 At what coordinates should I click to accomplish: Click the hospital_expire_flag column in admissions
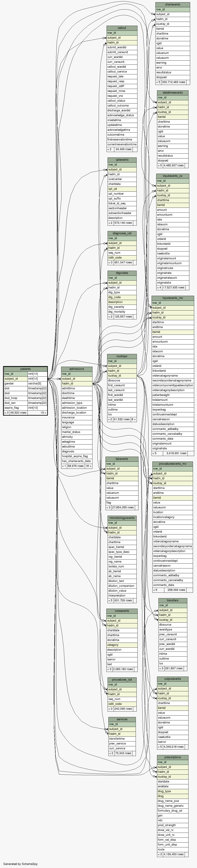tap(75, 456)
